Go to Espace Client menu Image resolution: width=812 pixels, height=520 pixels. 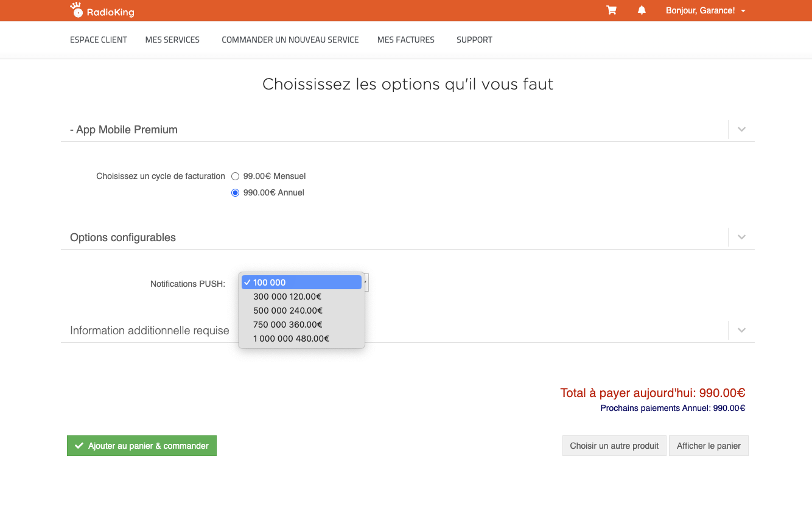(99, 40)
